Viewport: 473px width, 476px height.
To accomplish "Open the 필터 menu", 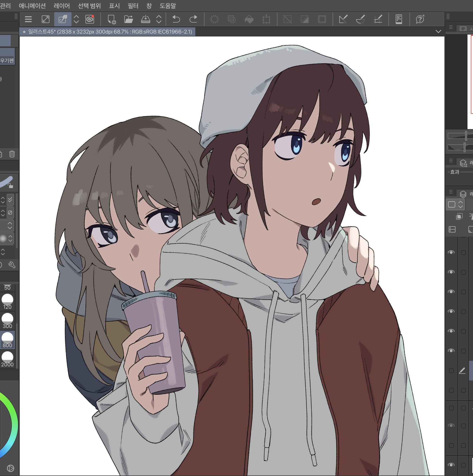I will coord(133,6).
